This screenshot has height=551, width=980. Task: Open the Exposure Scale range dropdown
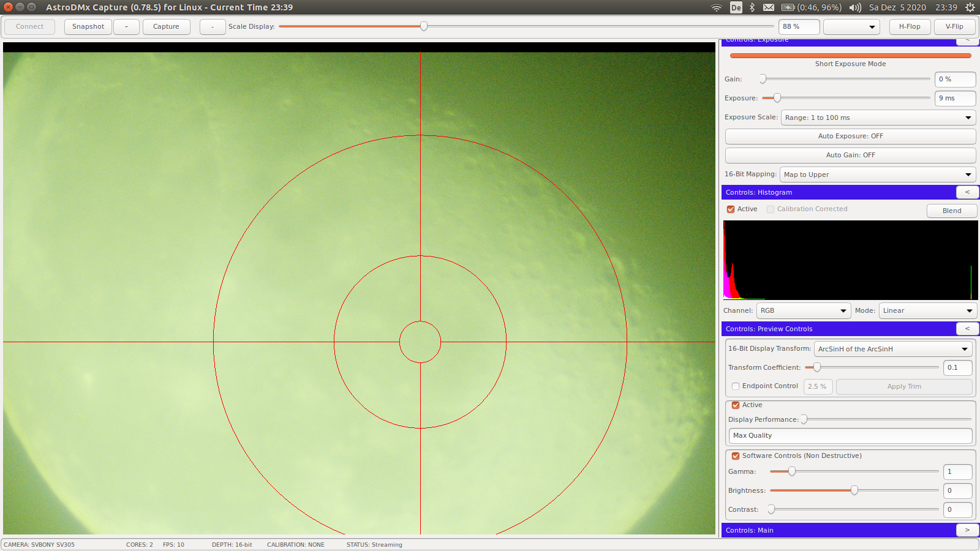pyautogui.click(x=878, y=118)
